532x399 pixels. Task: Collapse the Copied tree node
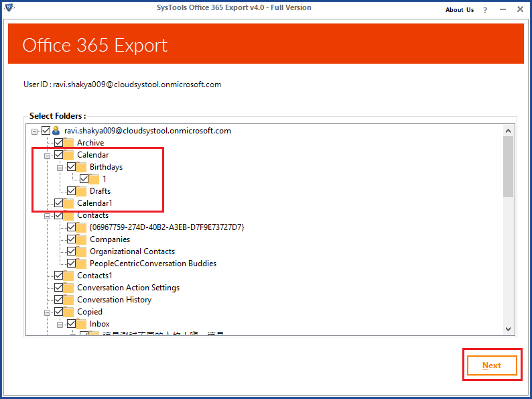point(47,312)
